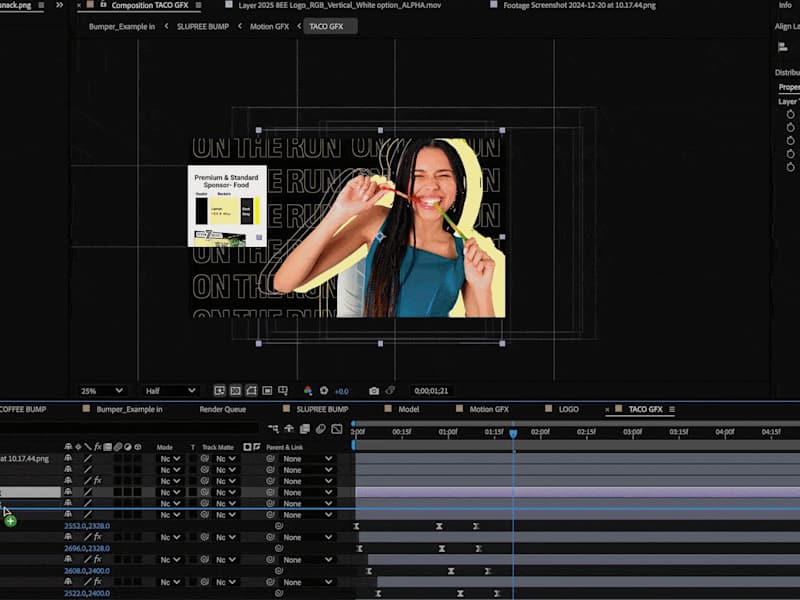This screenshot has width=800, height=600.
Task: Open the Half resolution dropdown
Action: (x=170, y=391)
